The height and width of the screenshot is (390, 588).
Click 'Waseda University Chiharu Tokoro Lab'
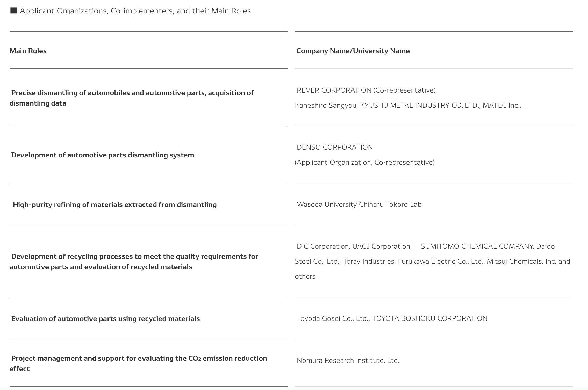click(x=359, y=204)
